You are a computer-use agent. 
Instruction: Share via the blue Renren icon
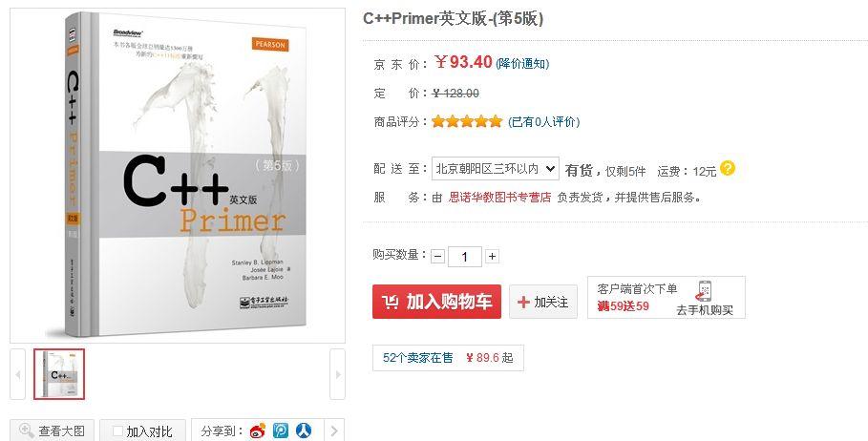pyautogui.click(x=304, y=431)
